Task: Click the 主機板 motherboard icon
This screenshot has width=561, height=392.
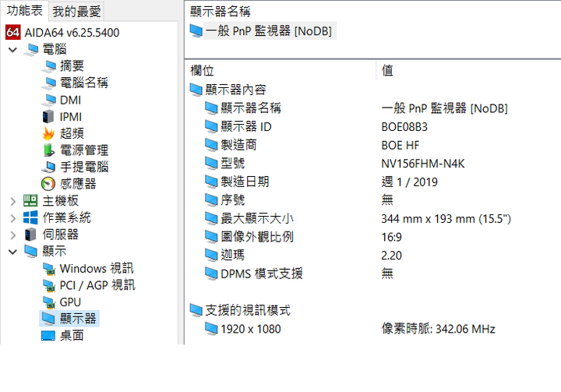Action: [30, 200]
